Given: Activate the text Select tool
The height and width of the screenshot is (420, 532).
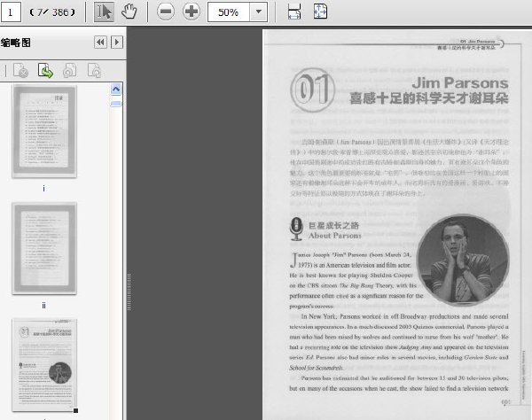Looking at the screenshot, I should click(x=104, y=12).
